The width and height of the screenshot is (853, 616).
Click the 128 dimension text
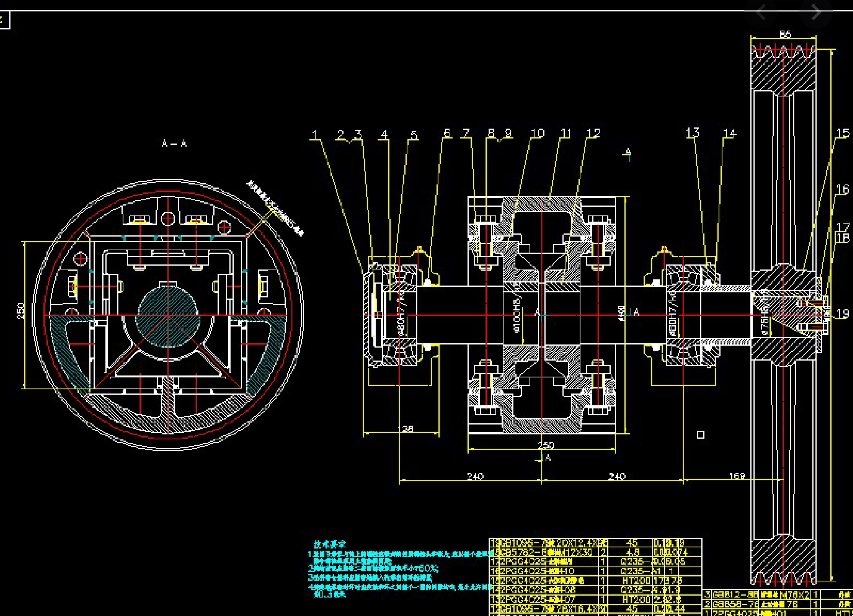(406, 429)
